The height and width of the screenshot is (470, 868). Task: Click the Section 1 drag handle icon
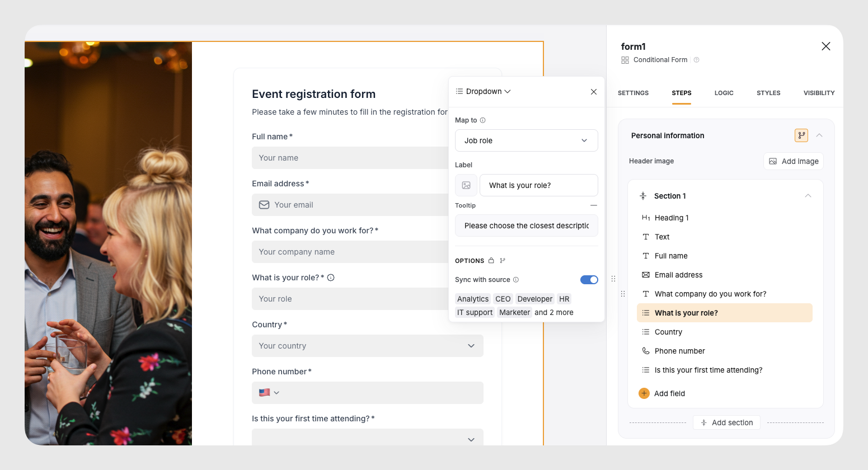coord(643,196)
